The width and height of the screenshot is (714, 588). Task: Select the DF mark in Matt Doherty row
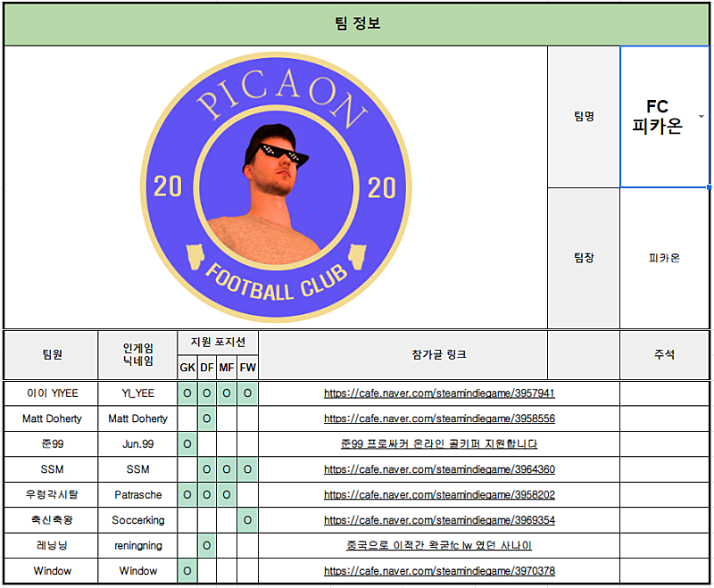207,418
